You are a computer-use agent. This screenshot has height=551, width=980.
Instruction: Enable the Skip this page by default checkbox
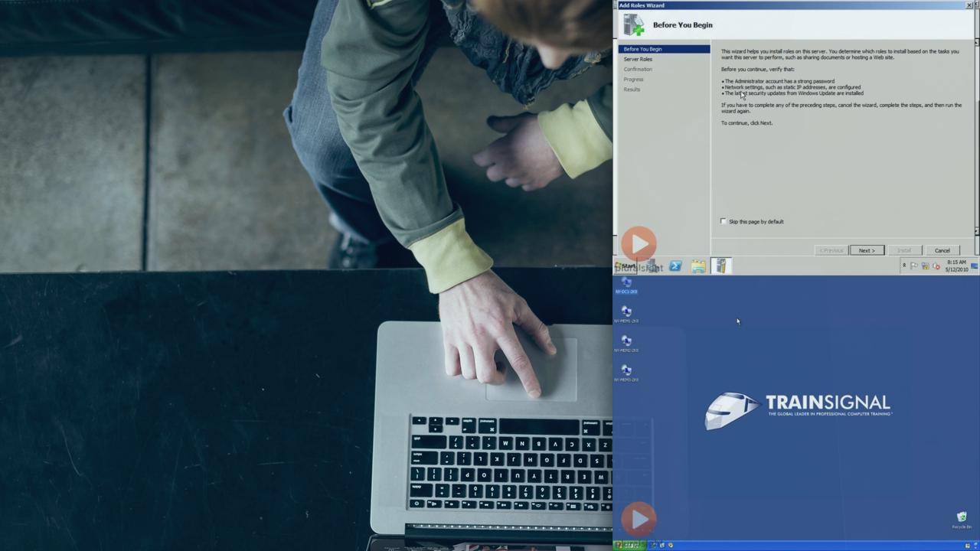[724, 222]
